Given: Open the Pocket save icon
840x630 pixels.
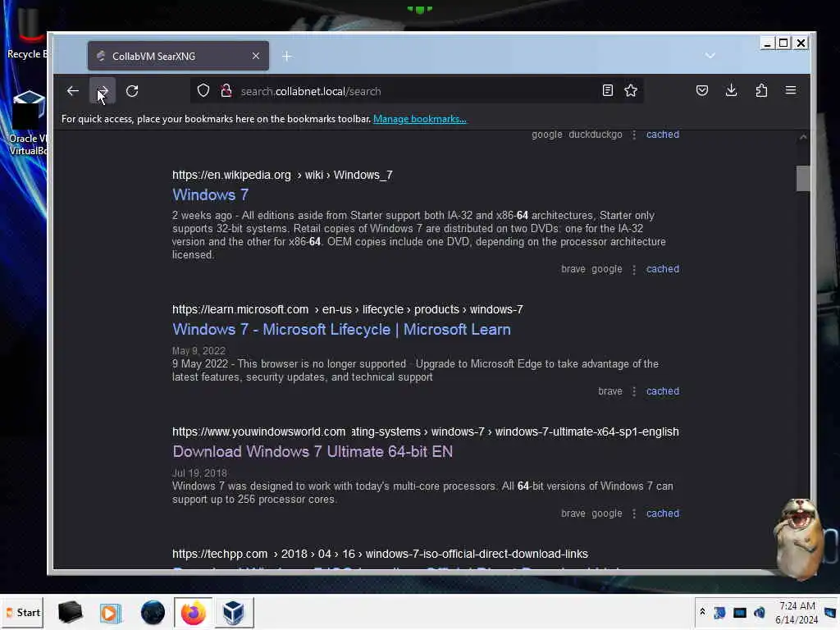Looking at the screenshot, I should [x=702, y=90].
